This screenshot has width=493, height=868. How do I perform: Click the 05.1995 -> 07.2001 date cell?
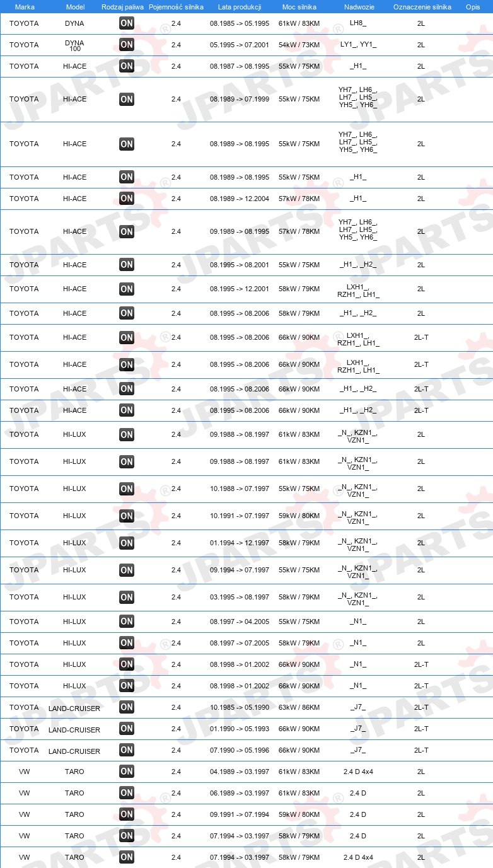click(x=240, y=45)
